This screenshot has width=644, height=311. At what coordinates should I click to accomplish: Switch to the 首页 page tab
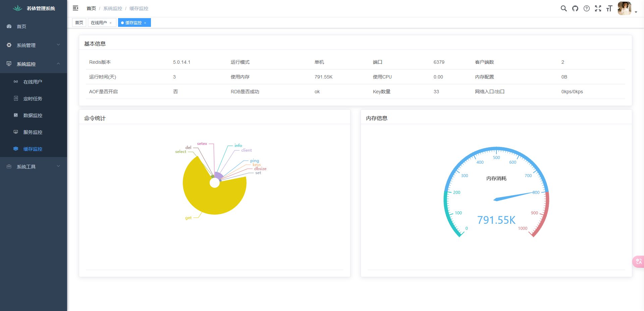[x=79, y=22]
